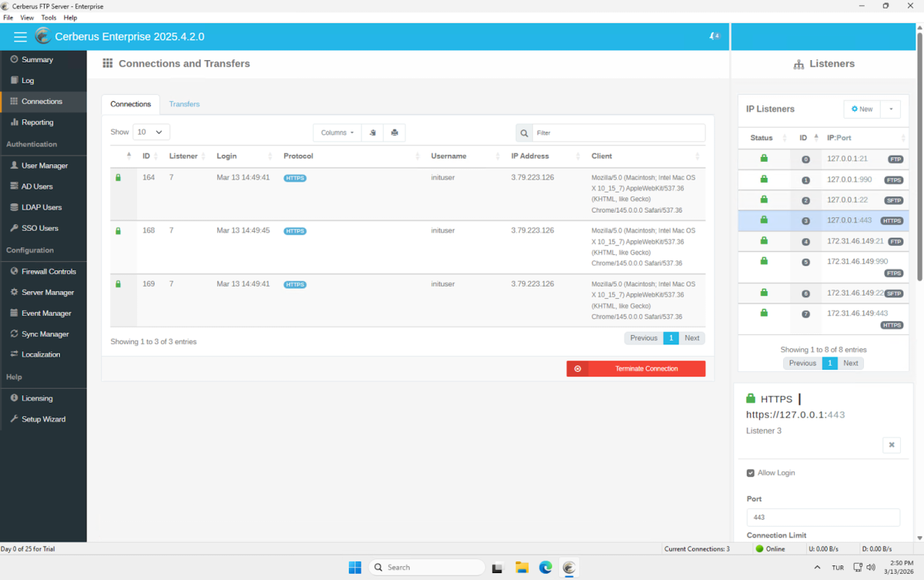
Task: Open Microsoft Edge from the taskbar
Action: click(545, 568)
